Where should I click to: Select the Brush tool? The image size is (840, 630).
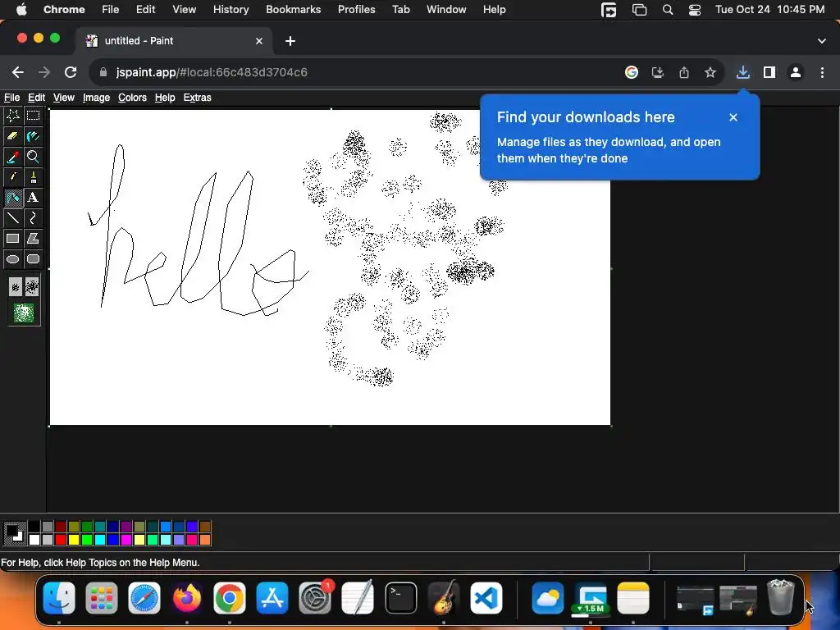coord(33,177)
